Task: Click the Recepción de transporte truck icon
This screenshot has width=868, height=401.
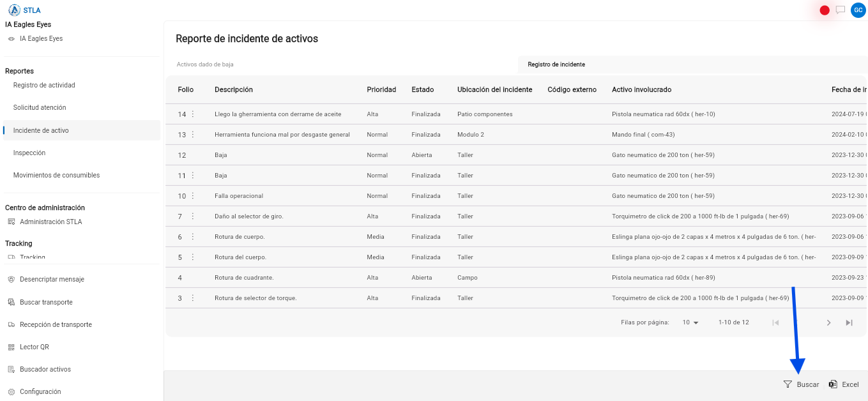Action: pos(11,325)
